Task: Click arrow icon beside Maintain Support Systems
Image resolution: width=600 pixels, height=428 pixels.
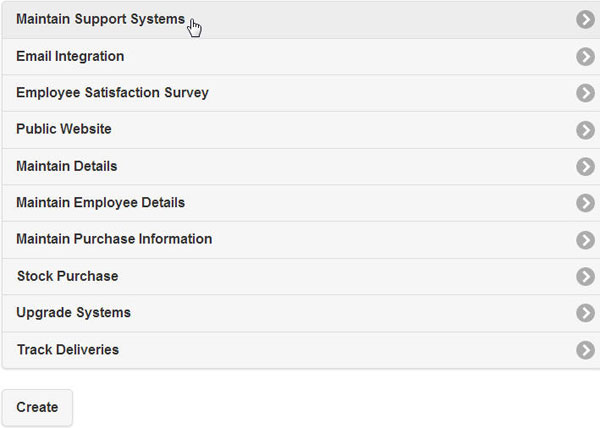Action: (585, 20)
